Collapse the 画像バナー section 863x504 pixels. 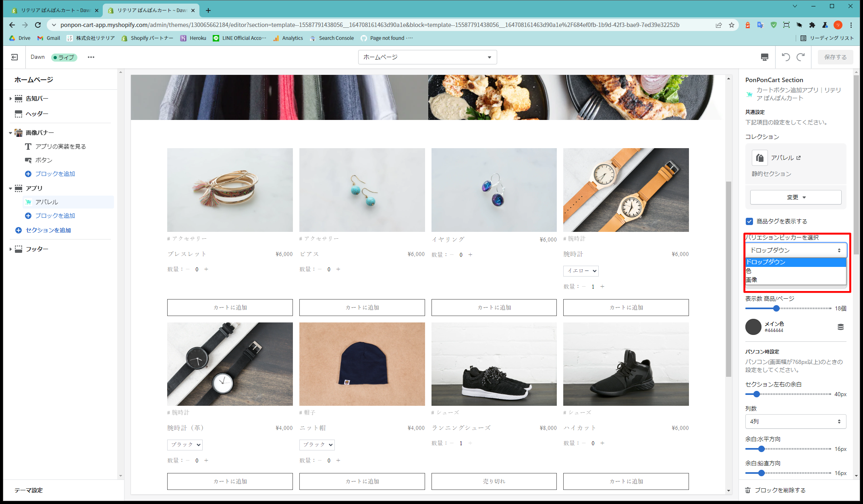[10, 133]
